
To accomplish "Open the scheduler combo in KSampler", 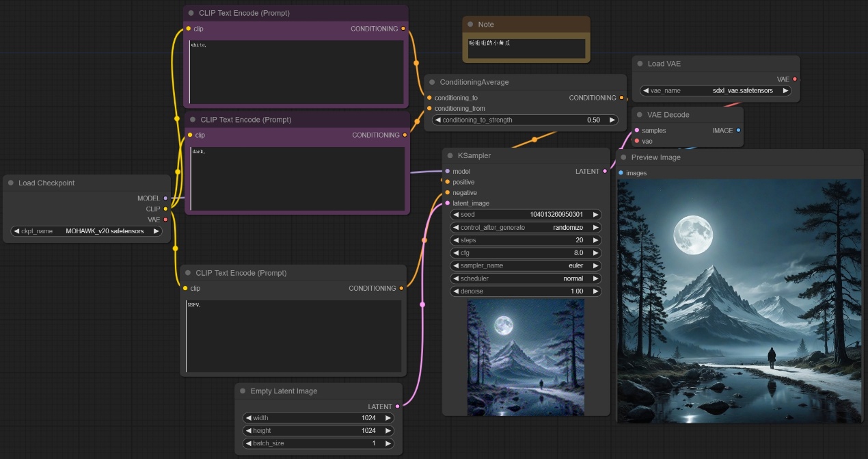I will (x=526, y=278).
